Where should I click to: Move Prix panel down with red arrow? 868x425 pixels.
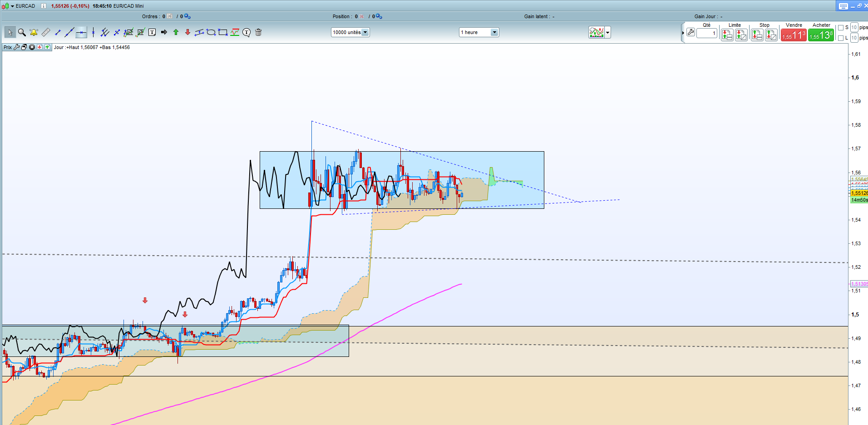(x=39, y=47)
